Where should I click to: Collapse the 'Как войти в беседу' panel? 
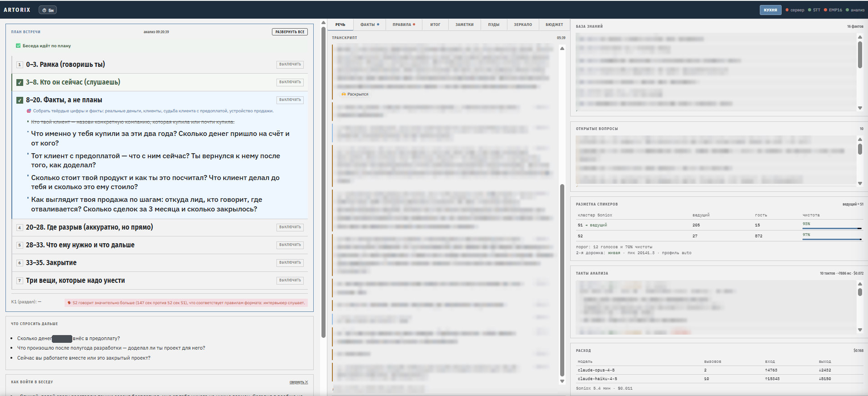(x=299, y=382)
